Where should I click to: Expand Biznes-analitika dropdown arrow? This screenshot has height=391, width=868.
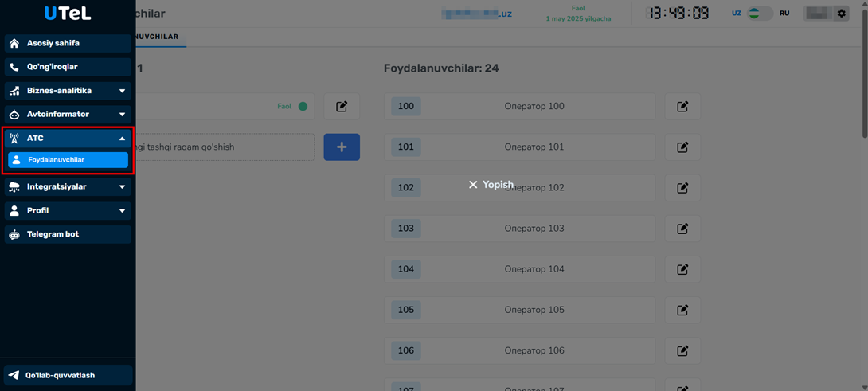[122, 91]
